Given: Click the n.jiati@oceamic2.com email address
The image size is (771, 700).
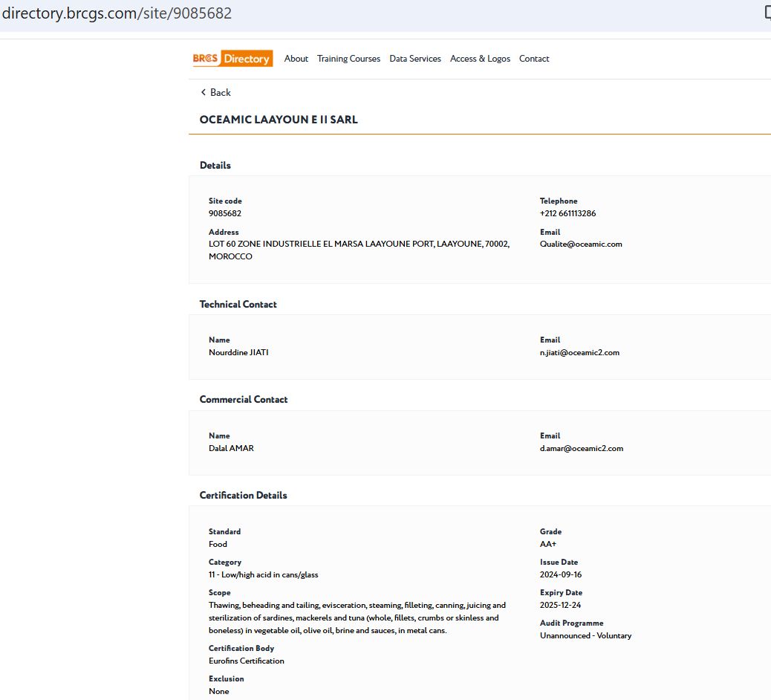Looking at the screenshot, I should click(579, 353).
